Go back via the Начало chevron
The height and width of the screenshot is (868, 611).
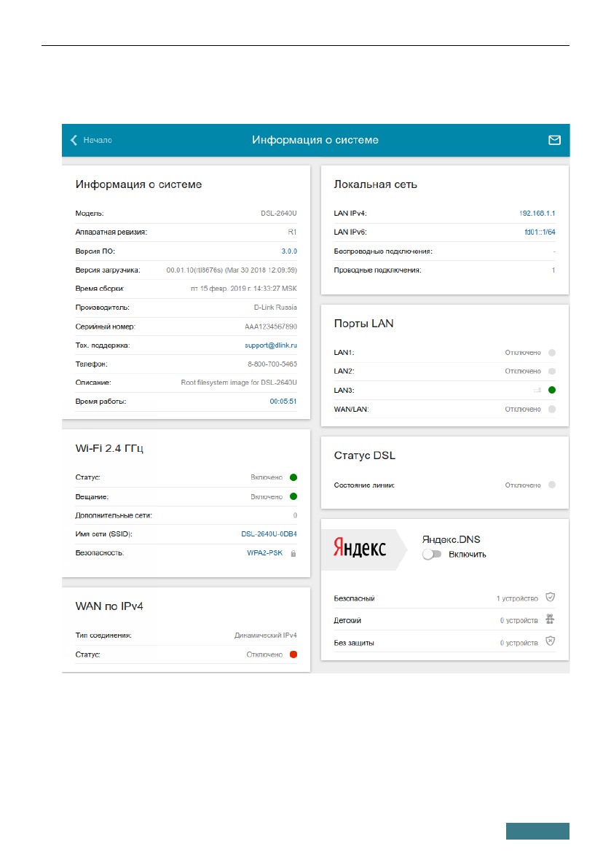74,140
